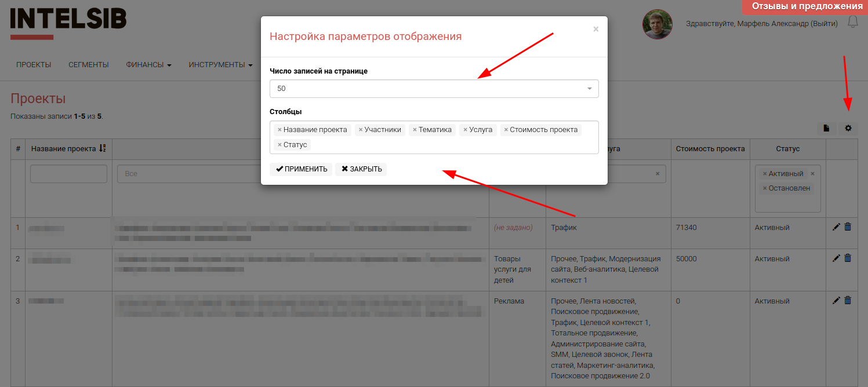Expand the Инструменты menu dropdown

coord(220,65)
